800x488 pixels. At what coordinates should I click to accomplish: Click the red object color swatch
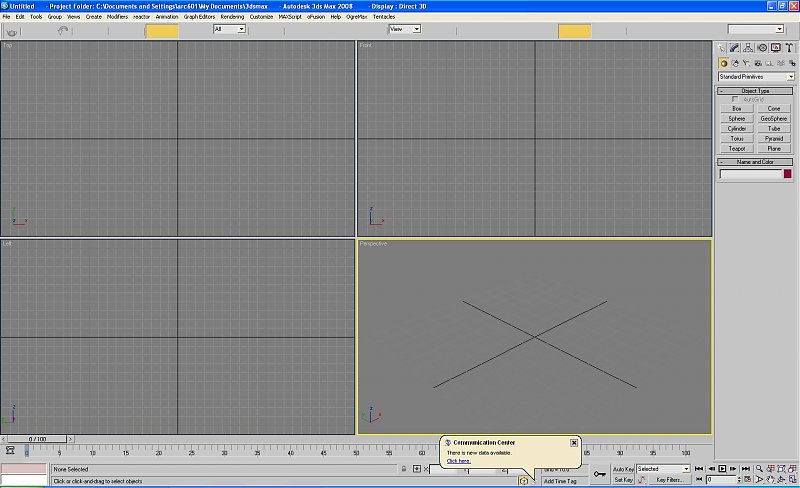click(x=788, y=174)
